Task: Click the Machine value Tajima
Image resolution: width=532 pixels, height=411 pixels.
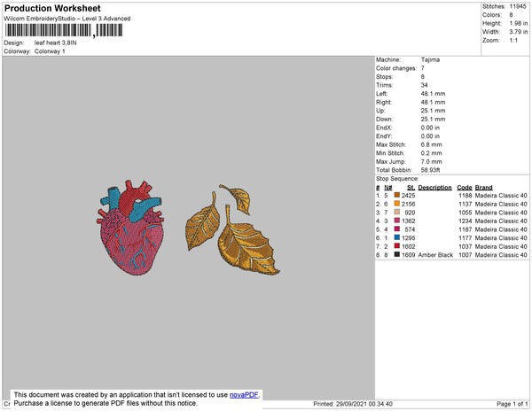Action: (x=430, y=59)
